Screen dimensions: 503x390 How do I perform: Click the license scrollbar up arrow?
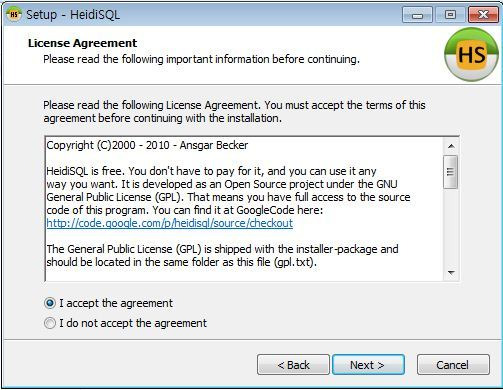tap(451, 146)
